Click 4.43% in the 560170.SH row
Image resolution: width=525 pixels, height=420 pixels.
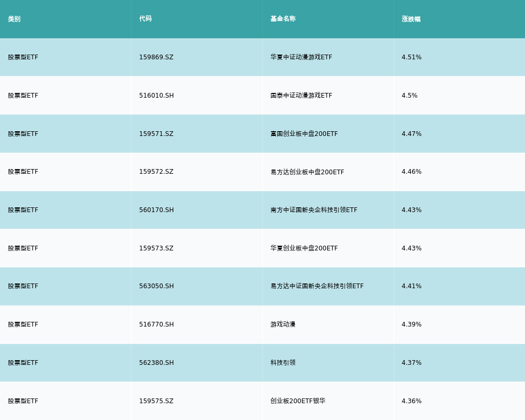pos(412,210)
